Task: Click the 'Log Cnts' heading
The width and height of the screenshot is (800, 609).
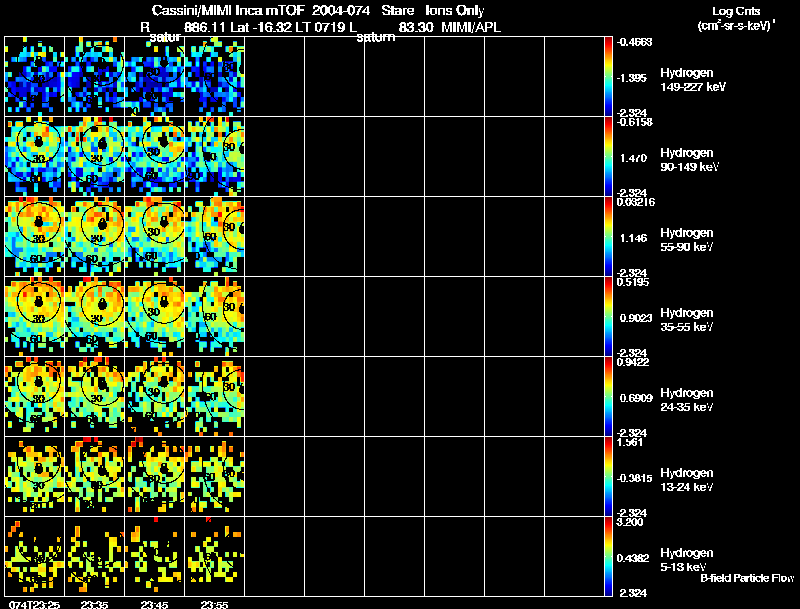Action: tap(736, 11)
